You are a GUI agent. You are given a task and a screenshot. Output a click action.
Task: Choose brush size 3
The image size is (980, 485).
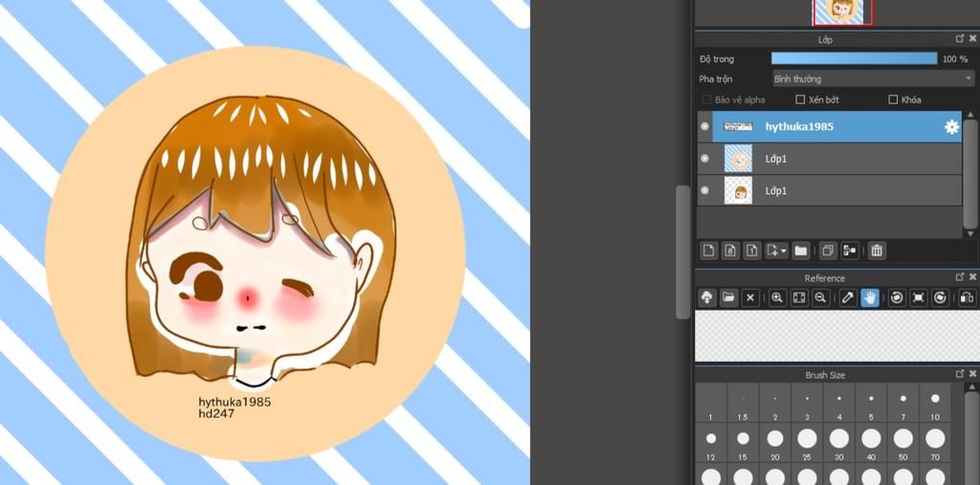[x=807, y=405]
